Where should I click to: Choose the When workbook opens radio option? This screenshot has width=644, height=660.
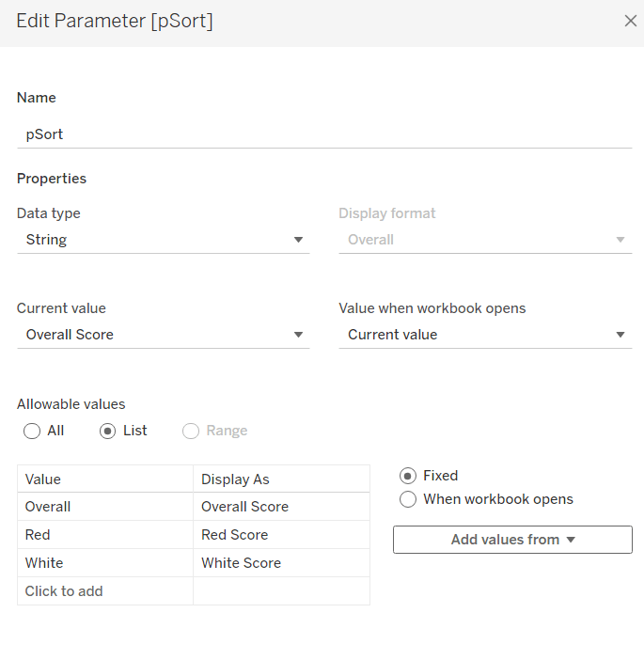(x=408, y=499)
